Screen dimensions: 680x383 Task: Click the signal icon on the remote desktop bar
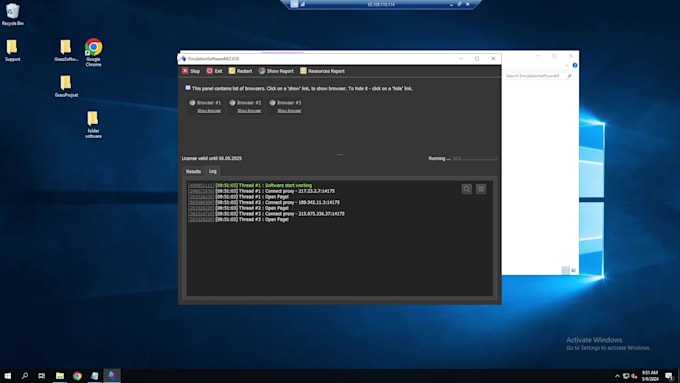(x=303, y=4)
